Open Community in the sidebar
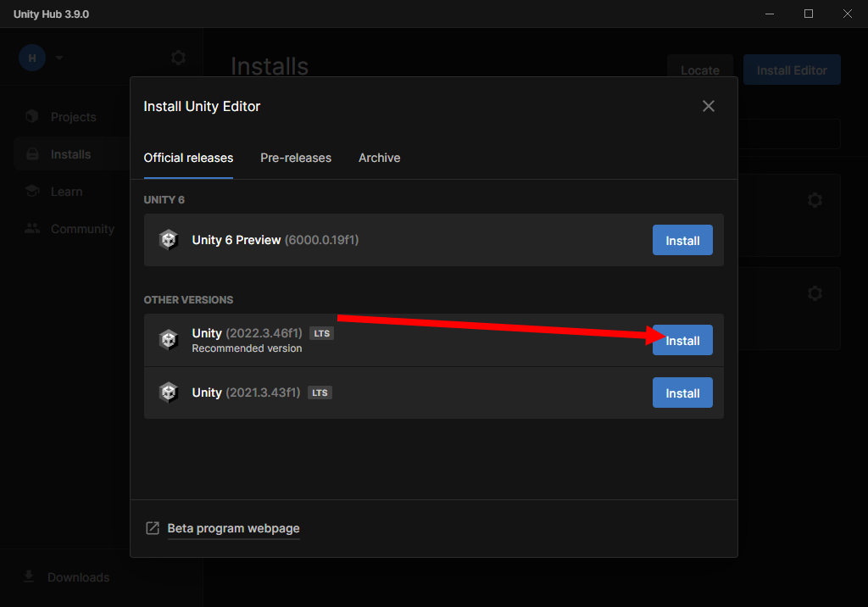This screenshot has height=607, width=868. [82, 229]
